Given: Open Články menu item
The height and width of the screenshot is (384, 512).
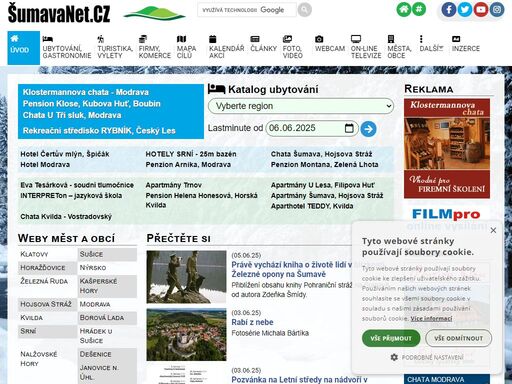Looking at the screenshot, I should (263, 44).
